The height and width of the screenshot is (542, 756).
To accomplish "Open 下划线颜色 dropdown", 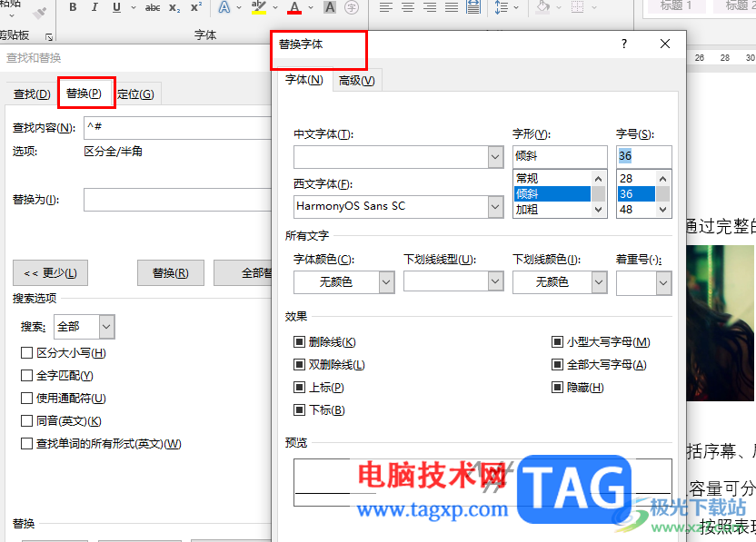I will (x=598, y=282).
